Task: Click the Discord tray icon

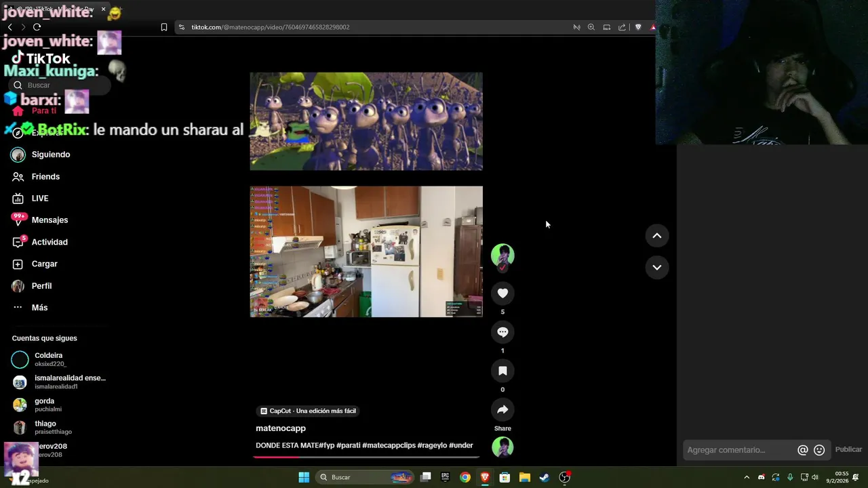Action: tap(761, 477)
